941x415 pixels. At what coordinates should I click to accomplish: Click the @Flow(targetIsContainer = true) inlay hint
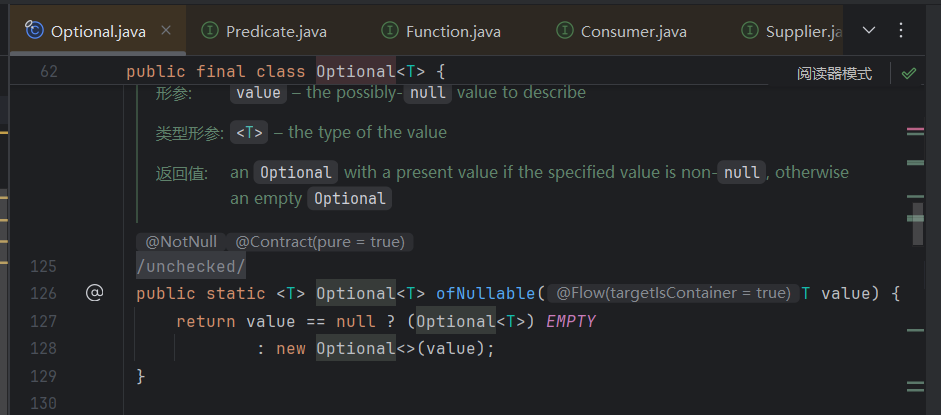[x=673, y=293]
